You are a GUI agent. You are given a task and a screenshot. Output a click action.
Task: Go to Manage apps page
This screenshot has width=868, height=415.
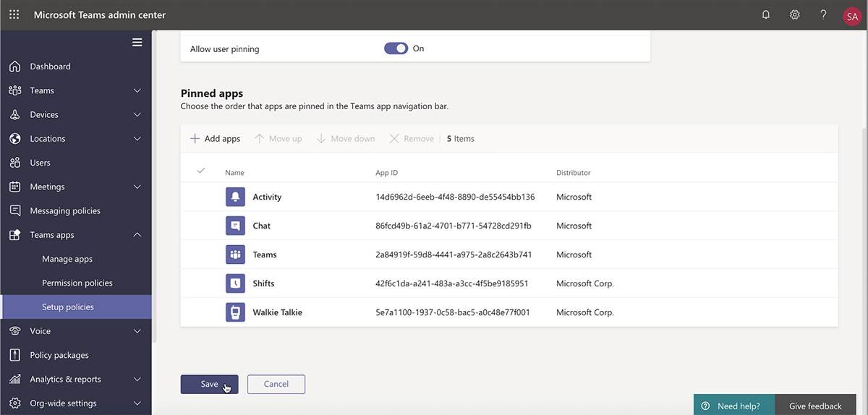click(67, 259)
